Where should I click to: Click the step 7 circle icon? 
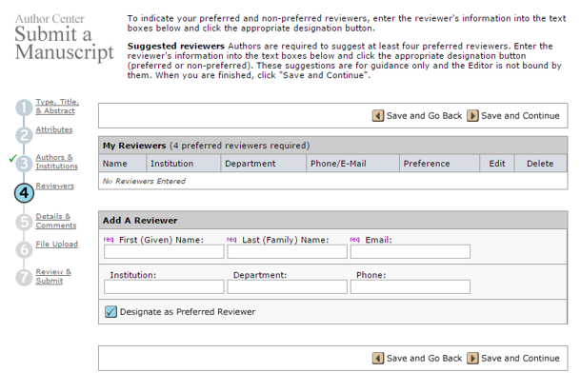coord(25,278)
